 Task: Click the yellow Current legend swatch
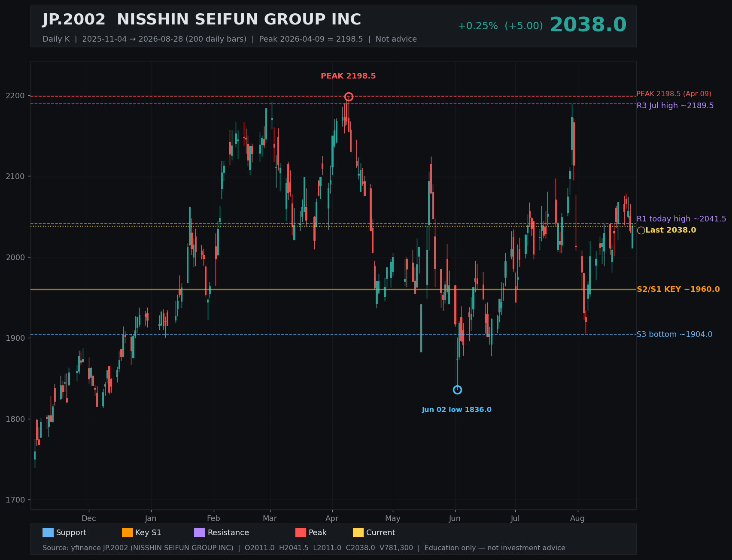(x=358, y=533)
